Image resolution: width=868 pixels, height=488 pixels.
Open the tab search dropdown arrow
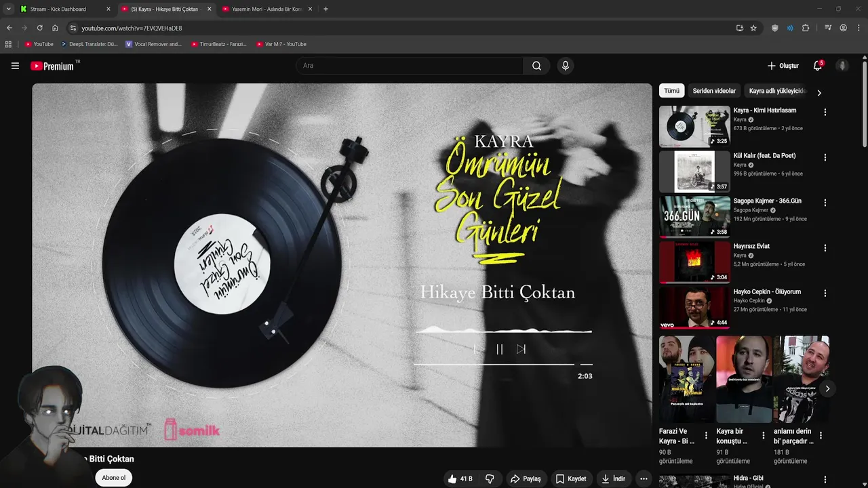click(x=8, y=9)
